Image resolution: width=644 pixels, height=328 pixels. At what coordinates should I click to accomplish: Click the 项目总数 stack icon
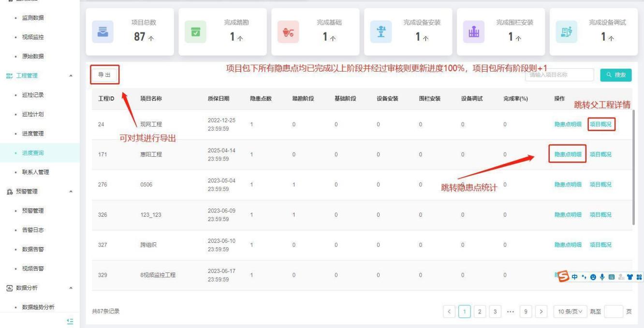coord(102,31)
